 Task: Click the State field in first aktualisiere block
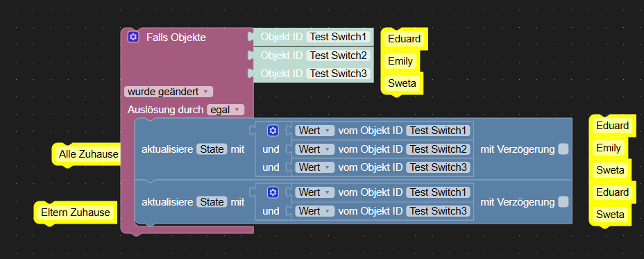click(212, 149)
